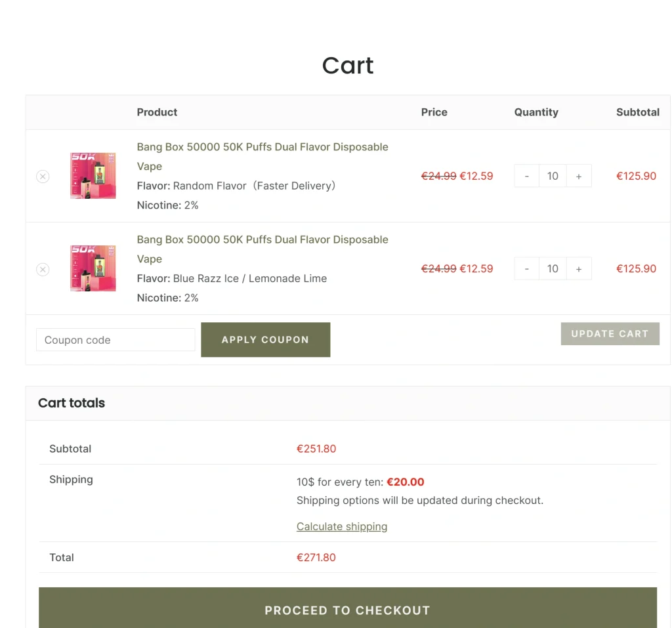Click the Quantity column header

click(536, 112)
